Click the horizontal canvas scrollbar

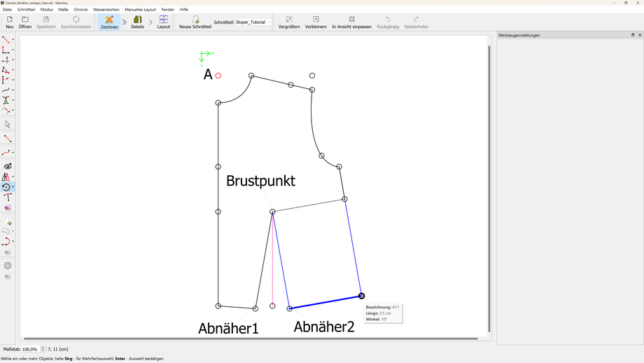pos(251,338)
